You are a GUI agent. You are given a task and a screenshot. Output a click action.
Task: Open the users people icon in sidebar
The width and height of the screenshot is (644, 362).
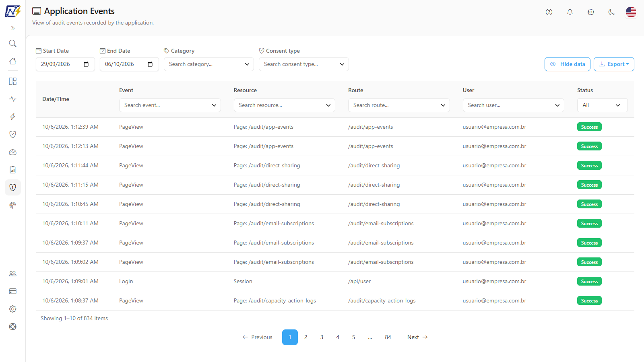coord(13,274)
